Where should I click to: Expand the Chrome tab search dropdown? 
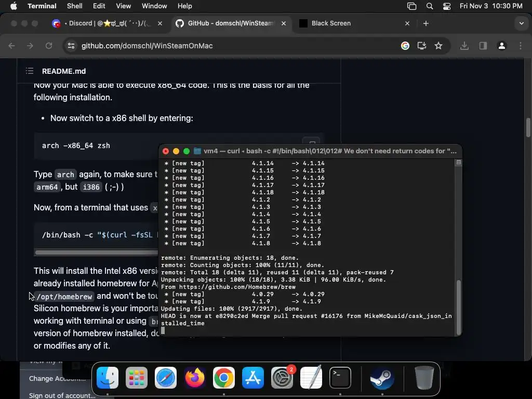pos(522,23)
